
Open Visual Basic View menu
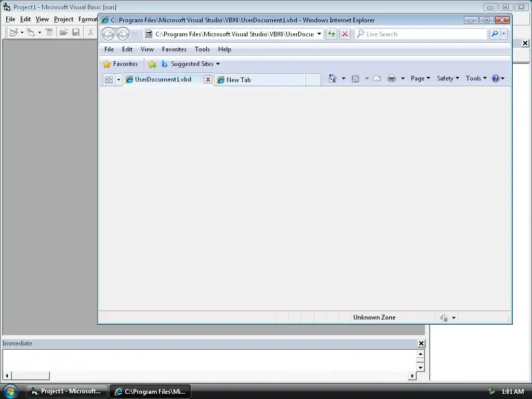[x=42, y=19]
